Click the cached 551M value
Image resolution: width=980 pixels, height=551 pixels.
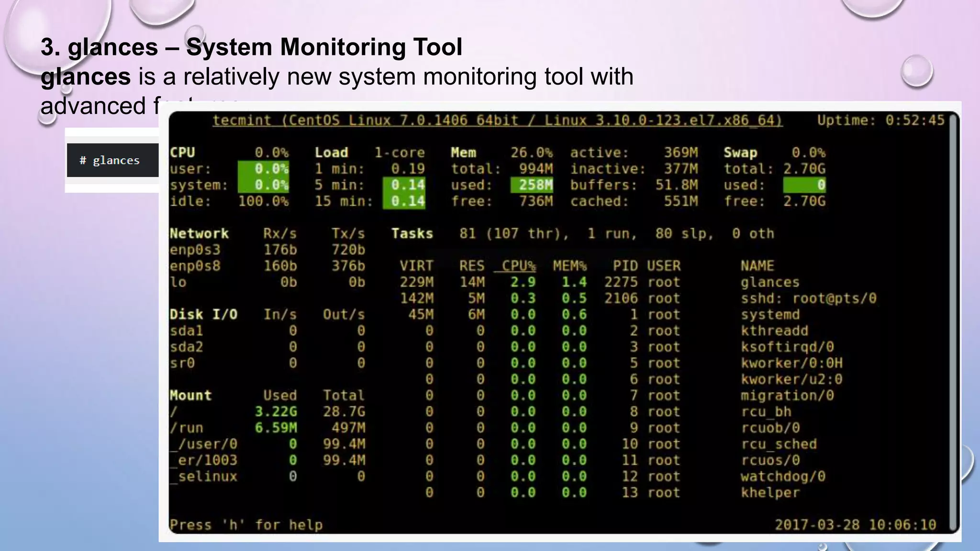click(680, 201)
